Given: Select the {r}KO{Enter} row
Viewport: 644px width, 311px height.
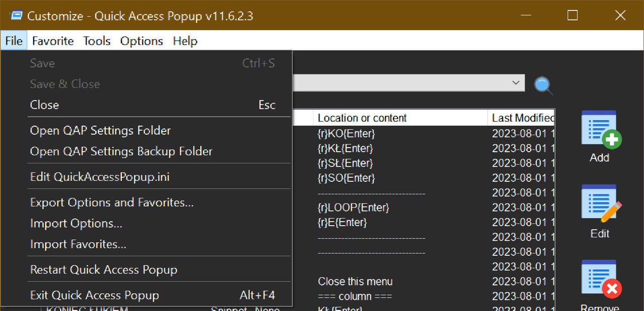Looking at the screenshot, I should tap(347, 134).
